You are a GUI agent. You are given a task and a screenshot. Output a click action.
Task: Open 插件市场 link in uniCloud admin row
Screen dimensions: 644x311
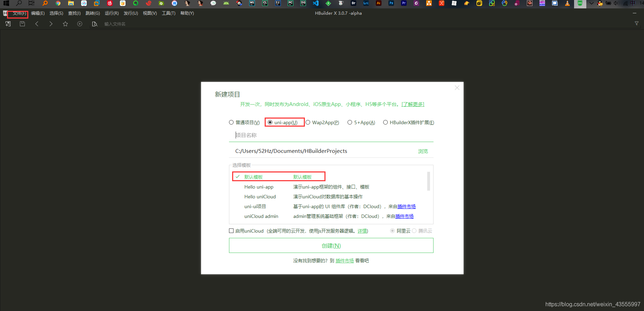[405, 216]
